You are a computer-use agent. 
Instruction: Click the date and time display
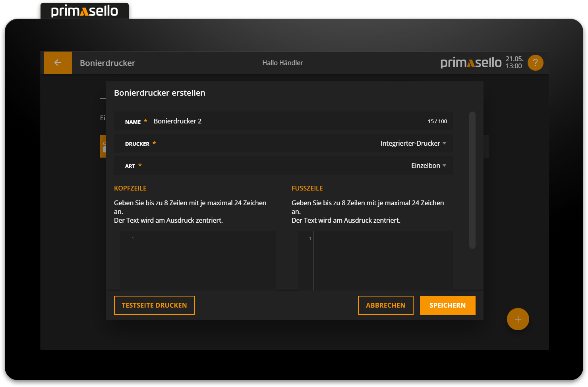click(514, 63)
